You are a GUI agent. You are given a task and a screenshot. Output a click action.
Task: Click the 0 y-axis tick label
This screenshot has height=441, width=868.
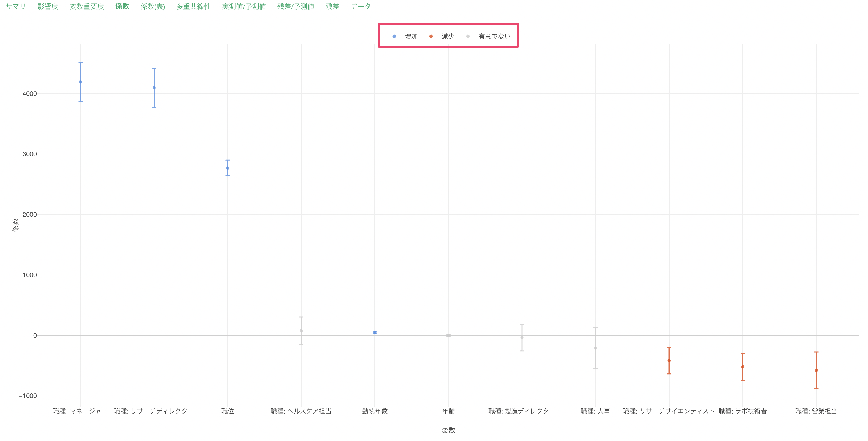(x=35, y=336)
